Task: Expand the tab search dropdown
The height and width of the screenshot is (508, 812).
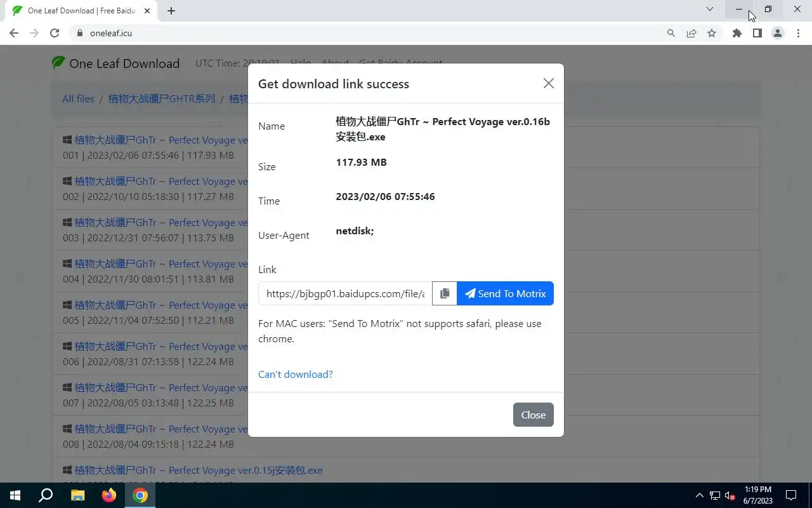Action: tap(710, 10)
